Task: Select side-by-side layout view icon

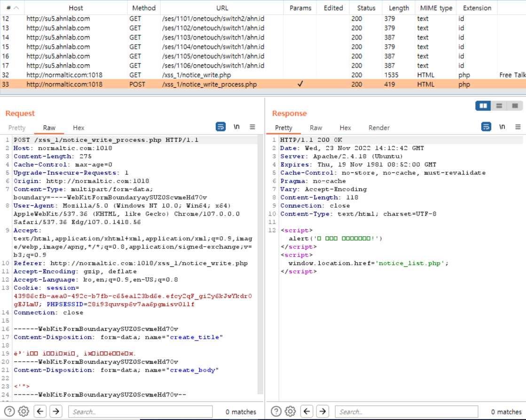Action: (483, 106)
